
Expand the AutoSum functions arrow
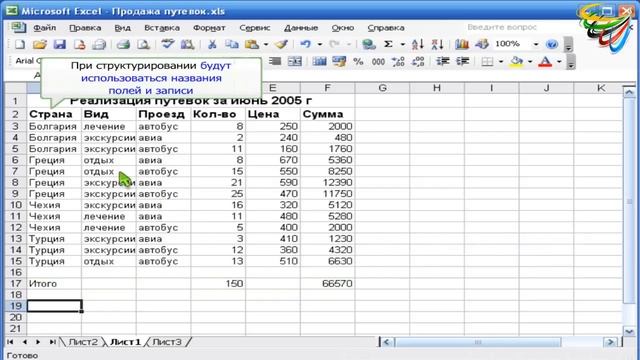click(402, 44)
